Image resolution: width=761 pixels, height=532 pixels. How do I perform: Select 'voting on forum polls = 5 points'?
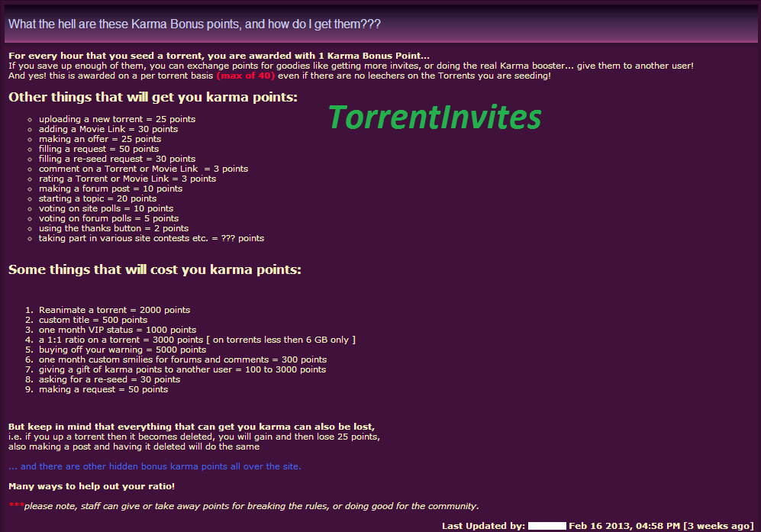[x=108, y=218]
